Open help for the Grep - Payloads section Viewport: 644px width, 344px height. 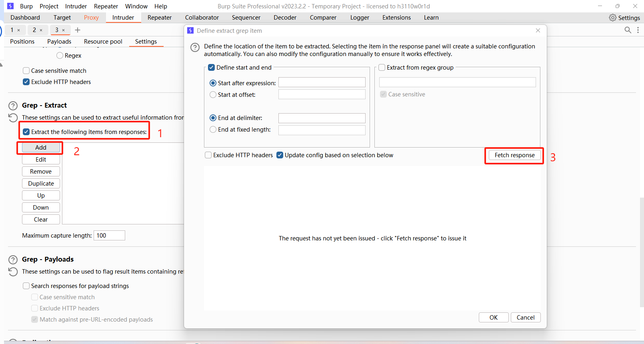click(13, 260)
